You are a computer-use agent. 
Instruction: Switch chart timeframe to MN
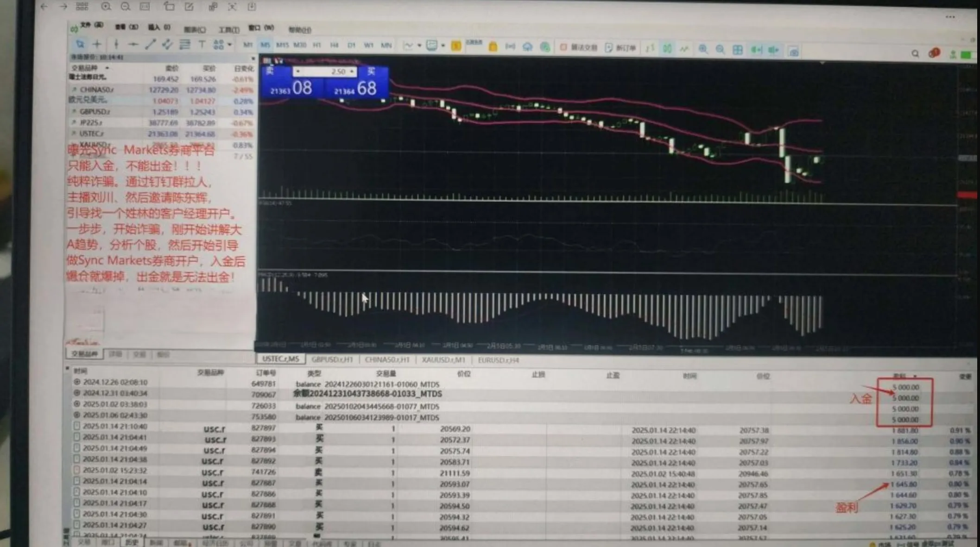(x=386, y=45)
